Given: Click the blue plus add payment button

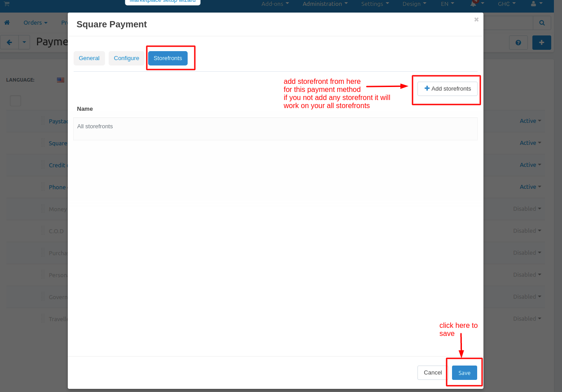Looking at the screenshot, I should click(541, 43).
